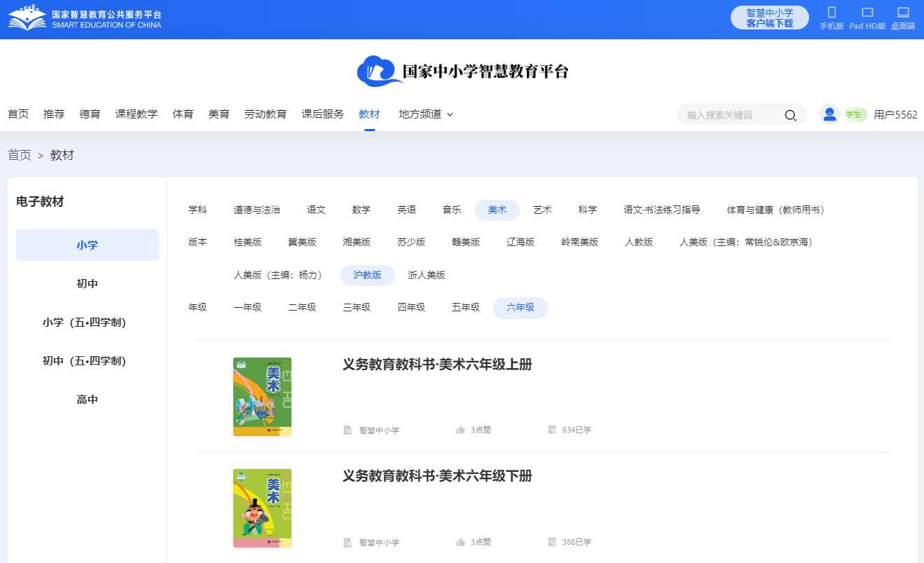Image resolution: width=924 pixels, height=563 pixels.
Task: Choose the 桂美版 edition
Action: pyautogui.click(x=248, y=242)
